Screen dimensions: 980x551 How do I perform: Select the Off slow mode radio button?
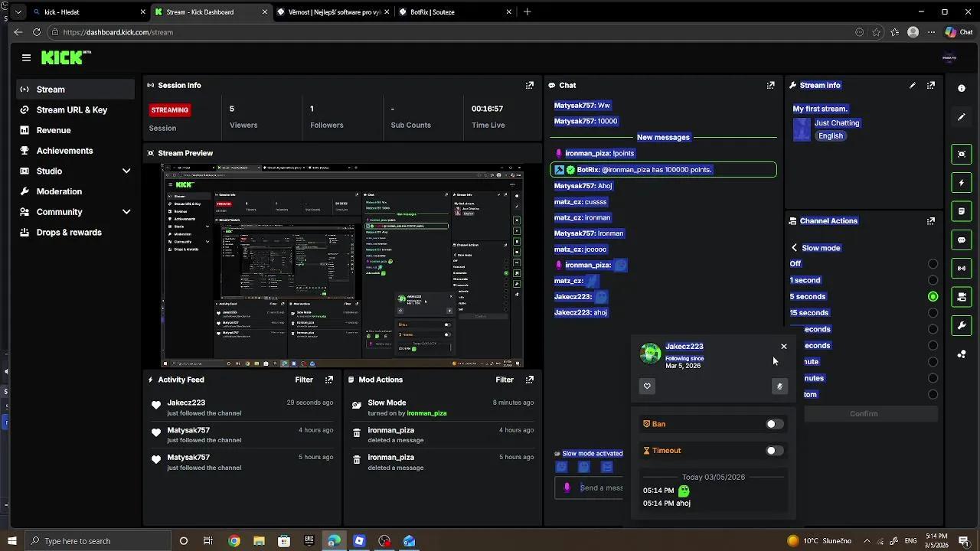pyautogui.click(x=933, y=264)
